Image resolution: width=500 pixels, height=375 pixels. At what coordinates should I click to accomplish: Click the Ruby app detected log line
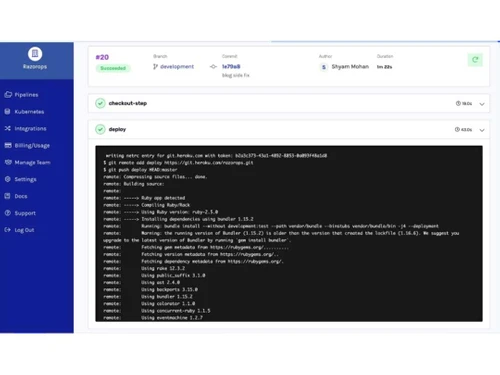(x=144, y=198)
